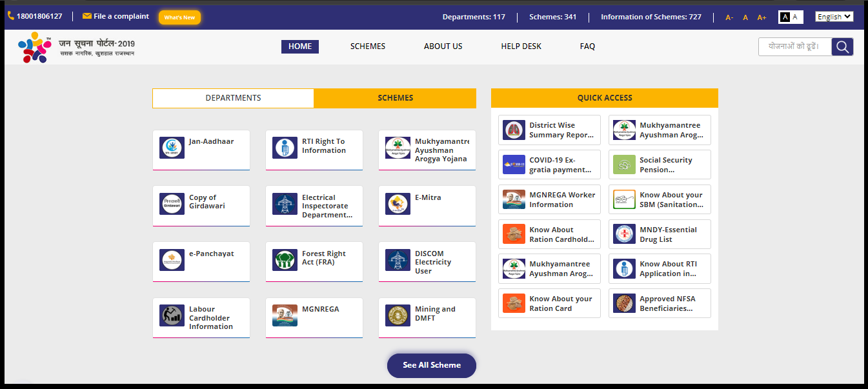Click the search magnifier button
The width and height of the screenshot is (868, 389).
tap(842, 46)
